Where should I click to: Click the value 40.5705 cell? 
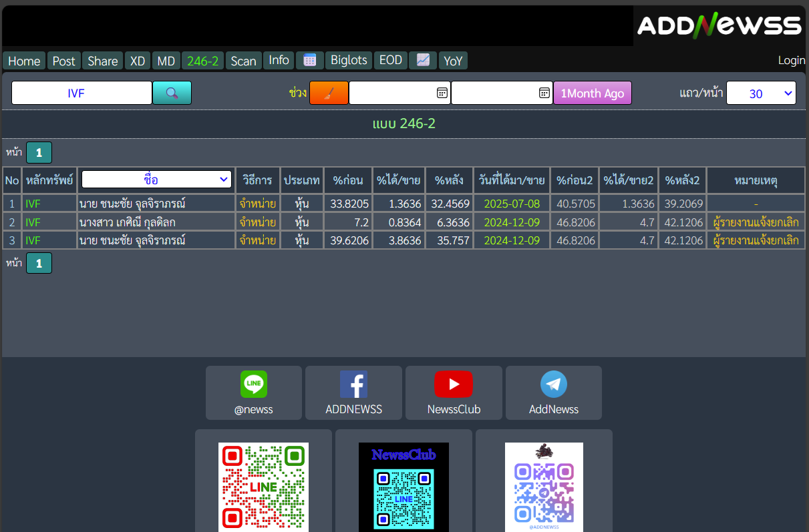(575, 204)
